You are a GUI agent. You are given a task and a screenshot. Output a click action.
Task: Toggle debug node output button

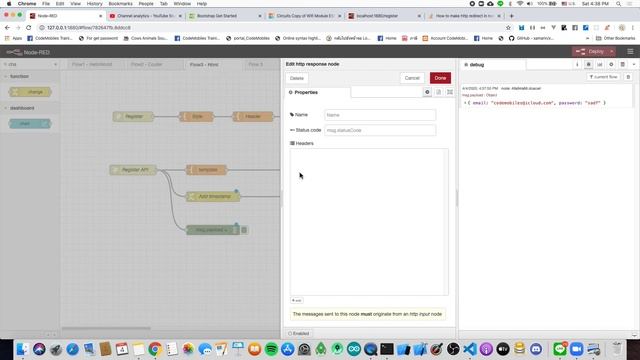point(244,230)
